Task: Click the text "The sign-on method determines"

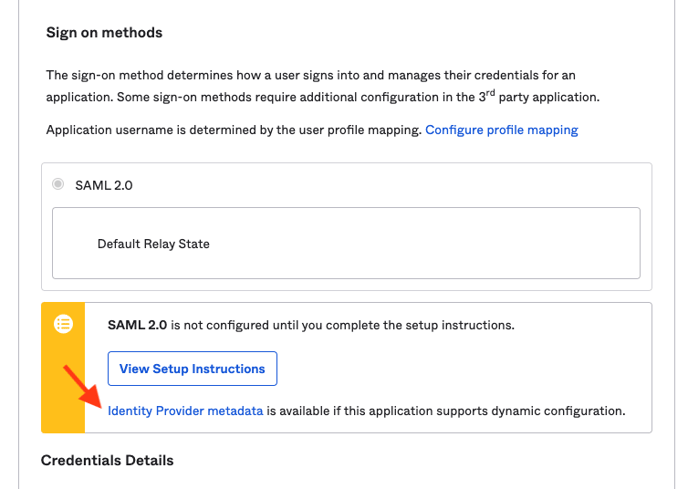Action: pos(140,75)
